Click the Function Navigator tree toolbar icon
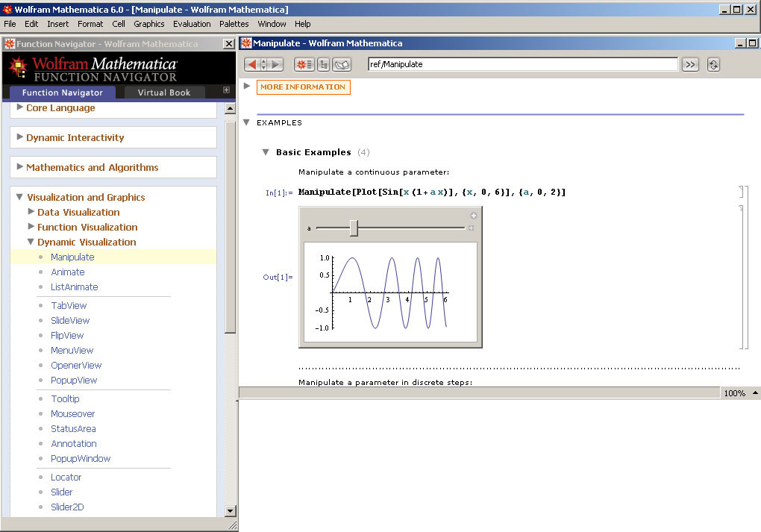 pyautogui.click(x=324, y=64)
